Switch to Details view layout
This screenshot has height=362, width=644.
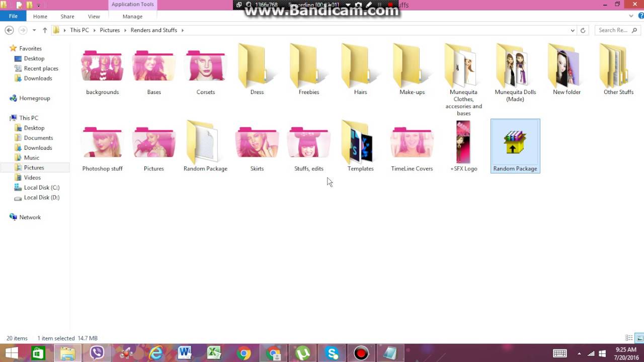pyautogui.click(x=629, y=338)
